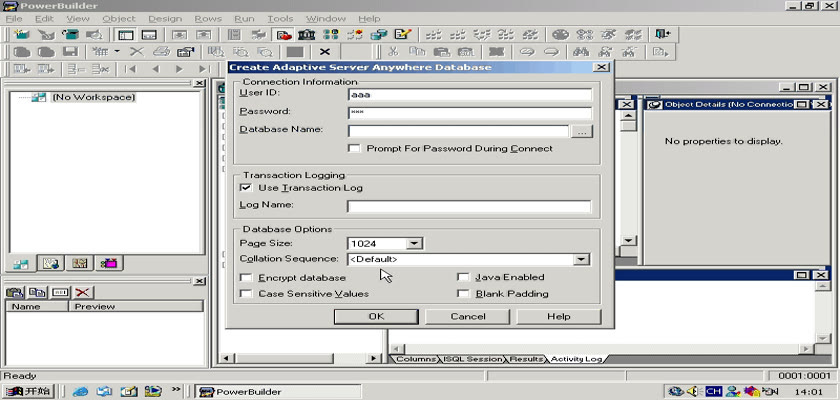
Task: Select the (No Workspace) tree item
Action: click(x=93, y=97)
